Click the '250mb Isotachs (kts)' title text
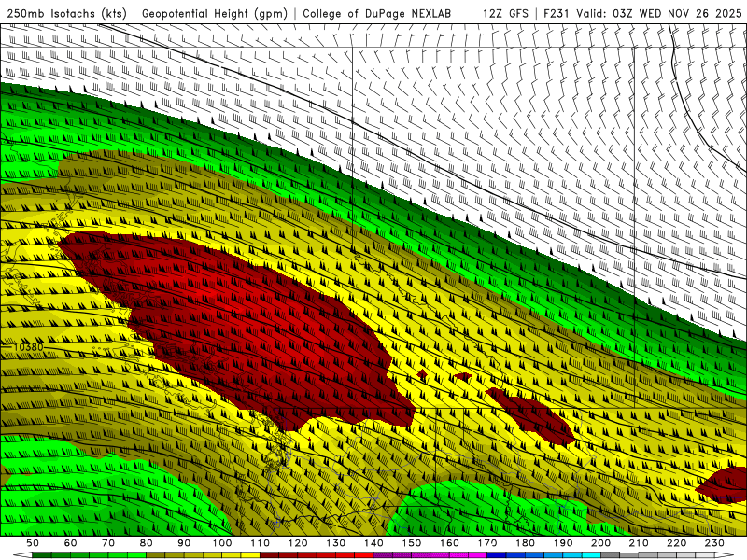Screen dimensions: 747x560 [66, 13]
